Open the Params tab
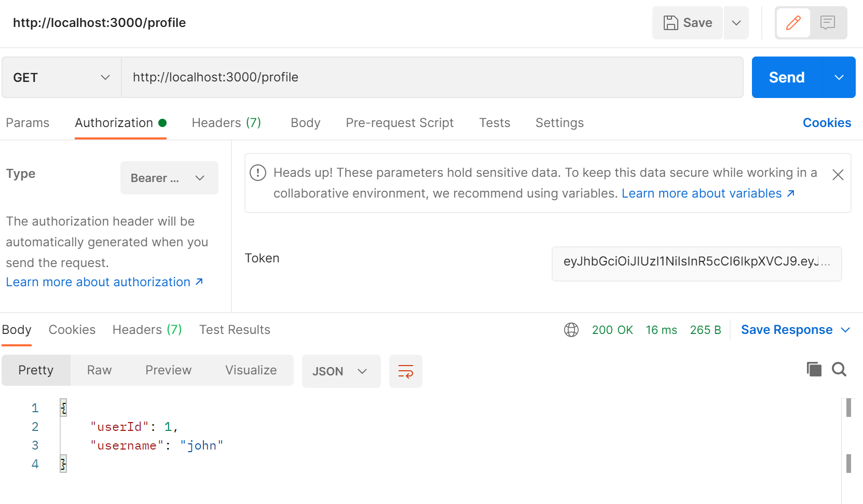Screen dimensions: 863x504 coord(28,123)
